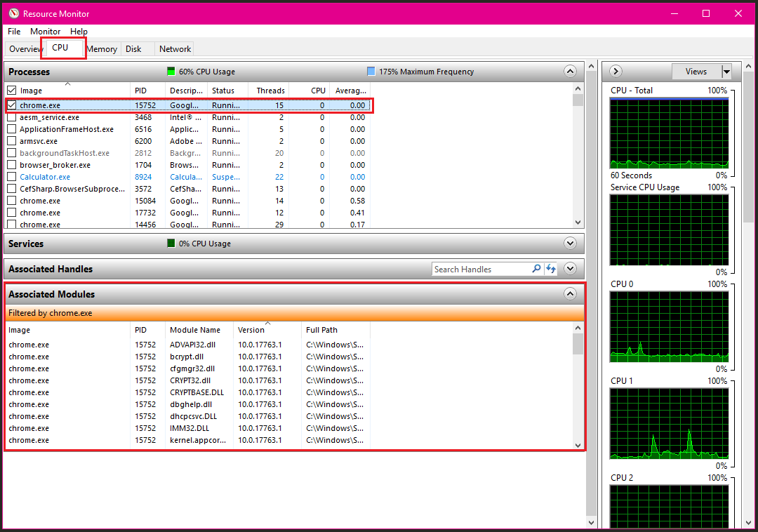Image resolution: width=758 pixels, height=532 pixels.
Task: Collapse the Associated Modules section
Action: click(570, 294)
